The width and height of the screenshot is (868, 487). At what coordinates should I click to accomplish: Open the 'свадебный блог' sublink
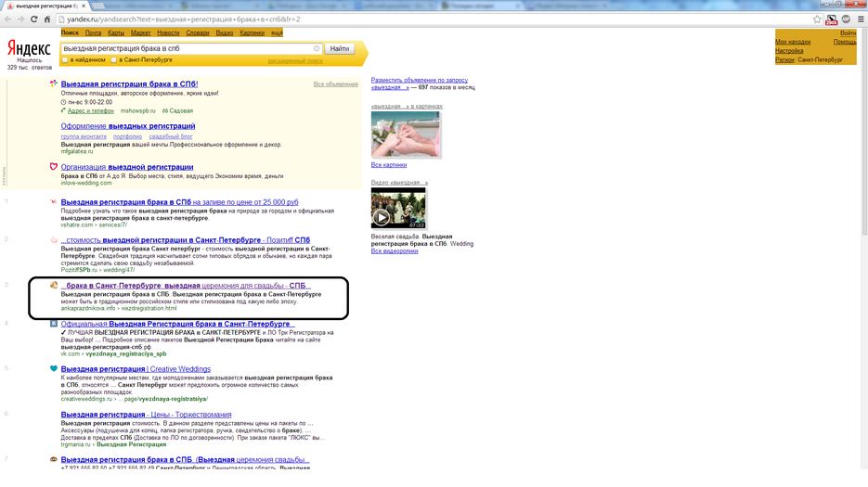[x=171, y=136]
